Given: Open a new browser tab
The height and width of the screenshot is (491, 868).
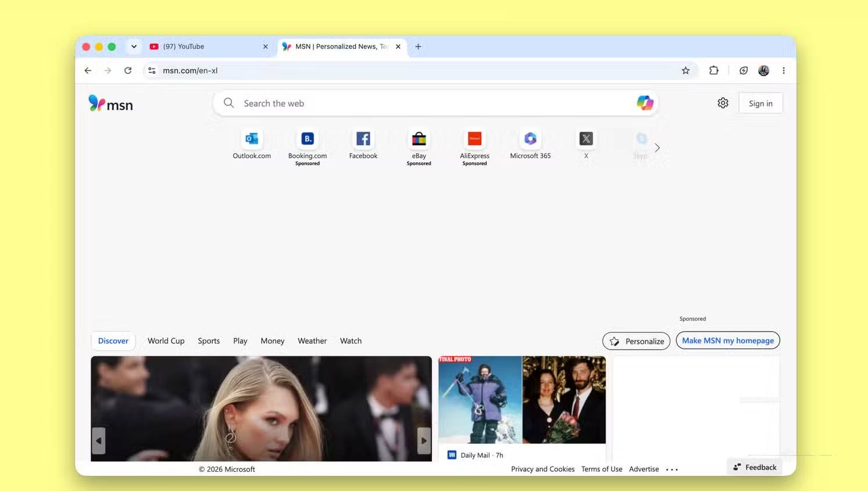Looking at the screenshot, I should pos(418,47).
